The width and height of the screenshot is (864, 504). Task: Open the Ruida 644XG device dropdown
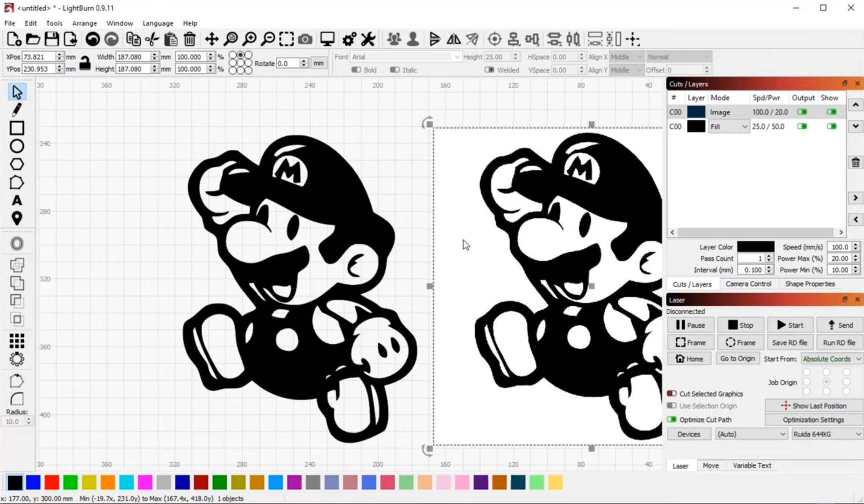click(827, 434)
